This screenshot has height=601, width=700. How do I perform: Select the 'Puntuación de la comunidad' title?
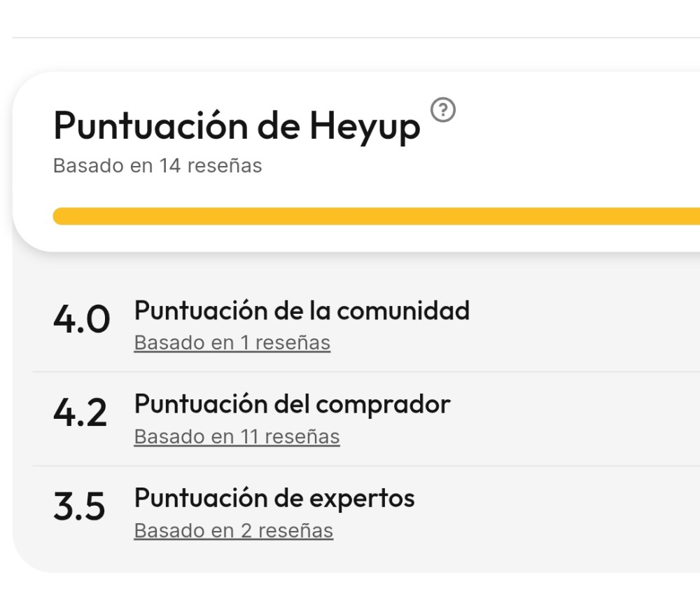302,310
